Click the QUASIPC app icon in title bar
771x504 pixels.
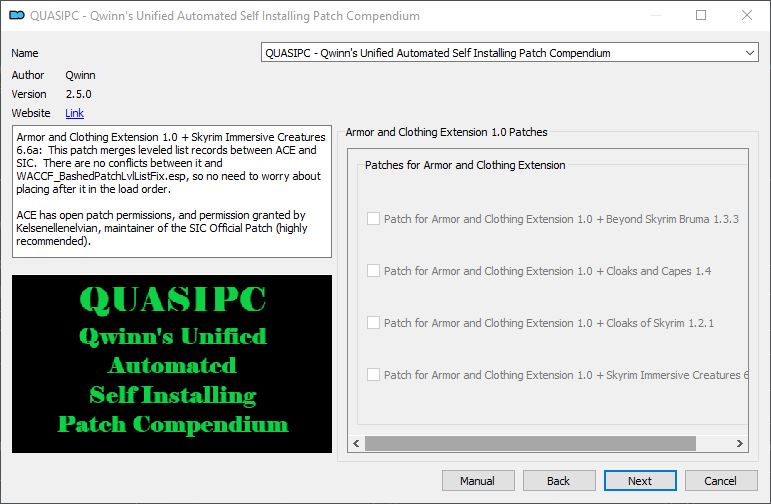[17, 15]
